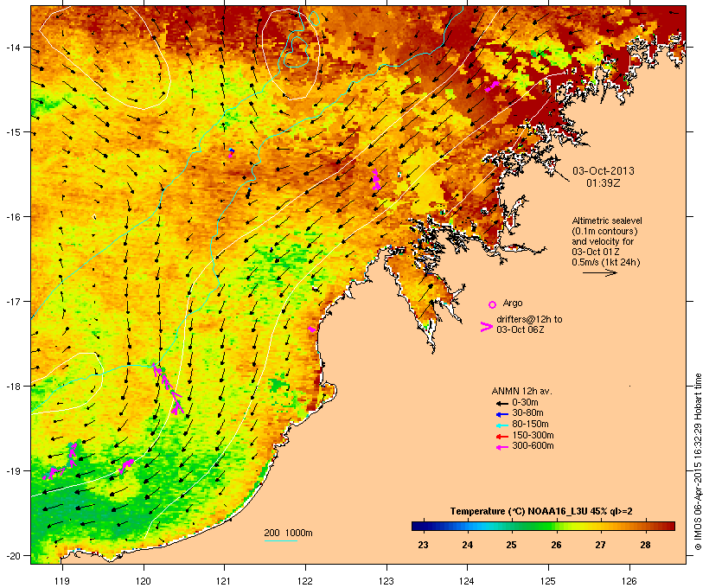
Task: Click the '200 1000m' isobath label
Action: [x=288, y=533]
